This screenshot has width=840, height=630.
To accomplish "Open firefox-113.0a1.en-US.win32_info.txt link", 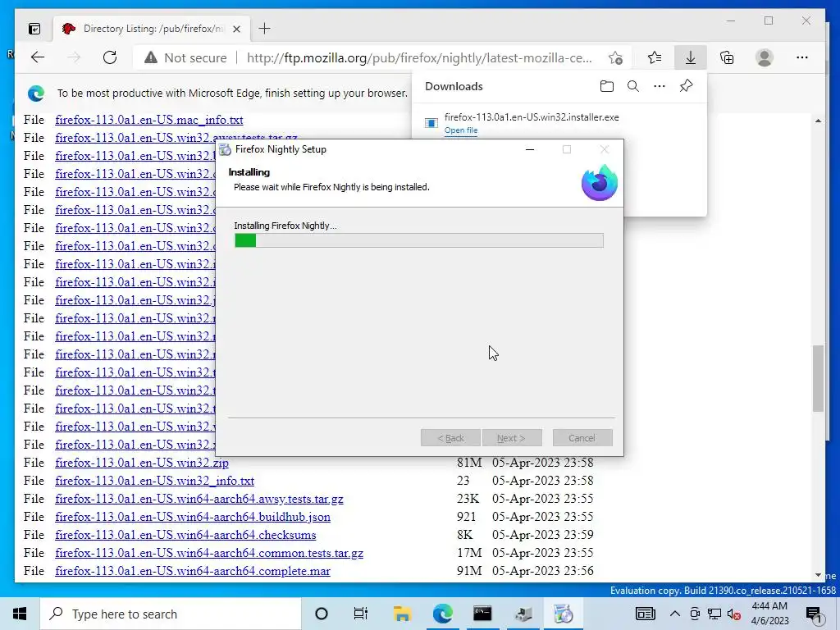I will pos(155,481).
